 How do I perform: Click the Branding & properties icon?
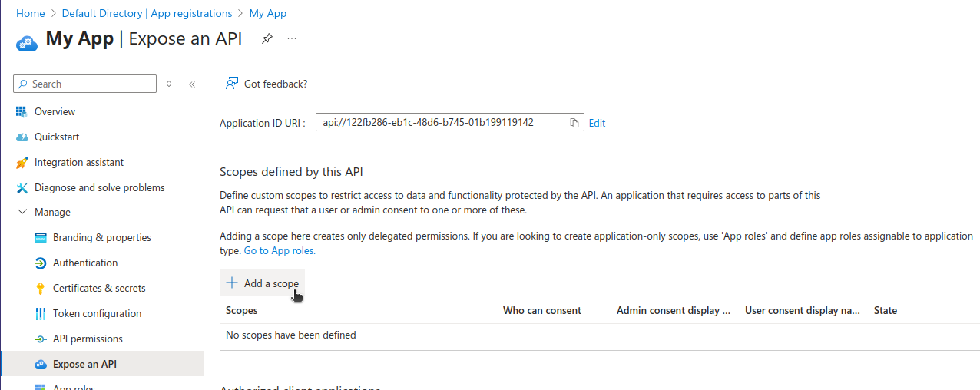(41, 237)
